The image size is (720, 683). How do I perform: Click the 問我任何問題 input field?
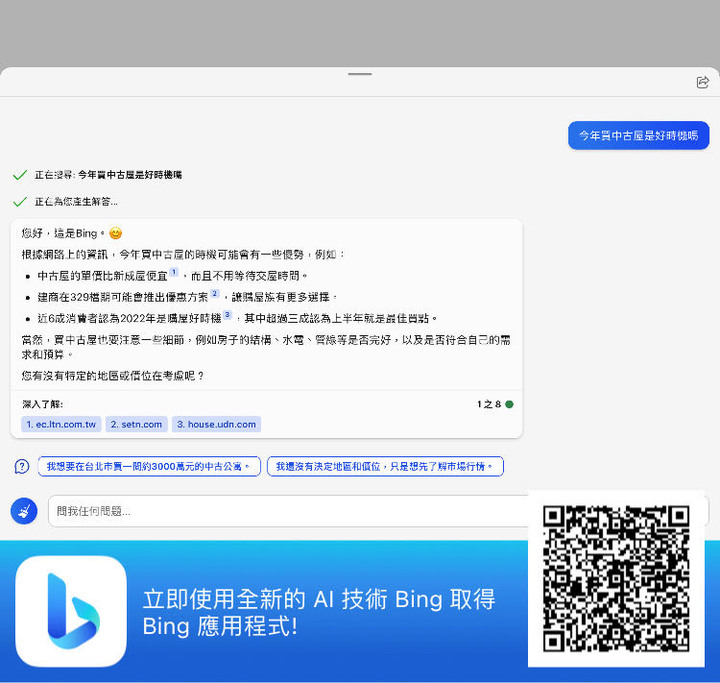coord(289,511)
